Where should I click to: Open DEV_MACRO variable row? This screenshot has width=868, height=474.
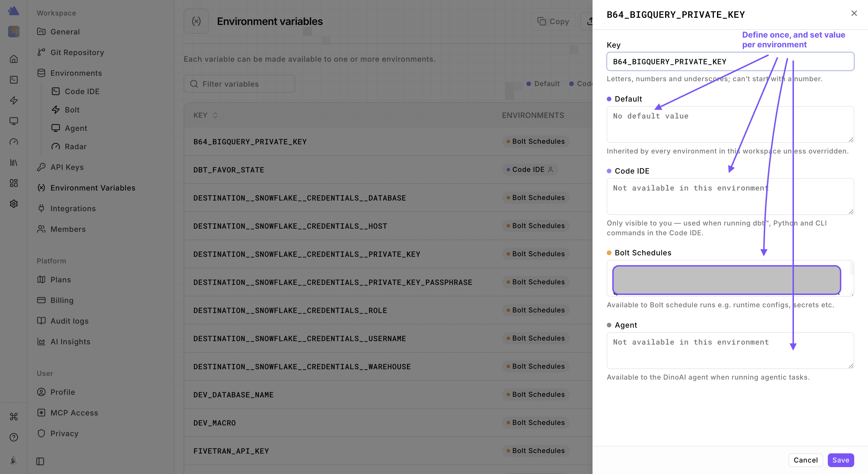pyautogui.click(x=388, y=423)
